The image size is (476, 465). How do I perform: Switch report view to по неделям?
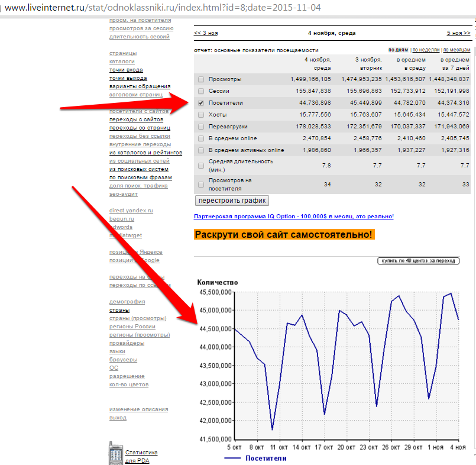click(426, 50)
